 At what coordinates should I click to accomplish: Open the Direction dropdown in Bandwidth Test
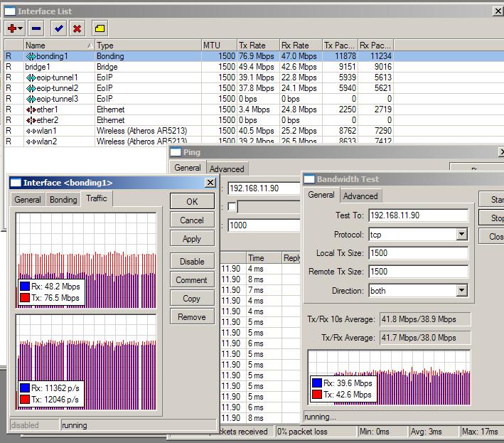point(461,291)
